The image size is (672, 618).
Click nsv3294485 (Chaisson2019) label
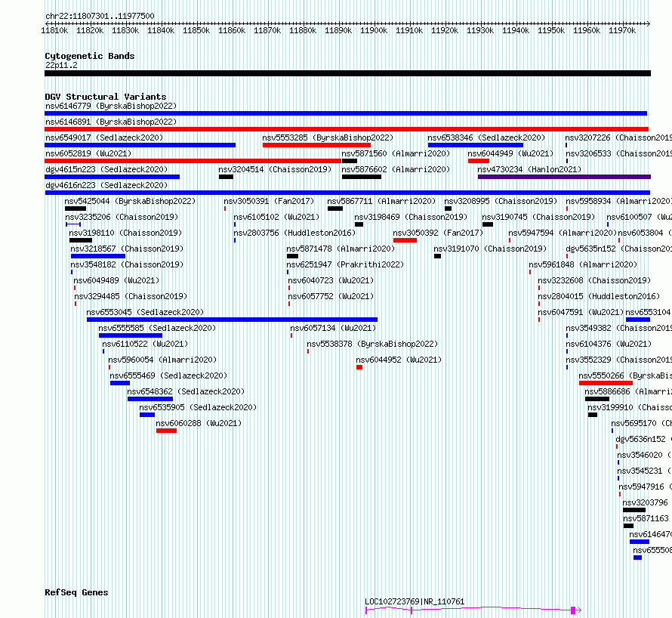coord(131,296)
